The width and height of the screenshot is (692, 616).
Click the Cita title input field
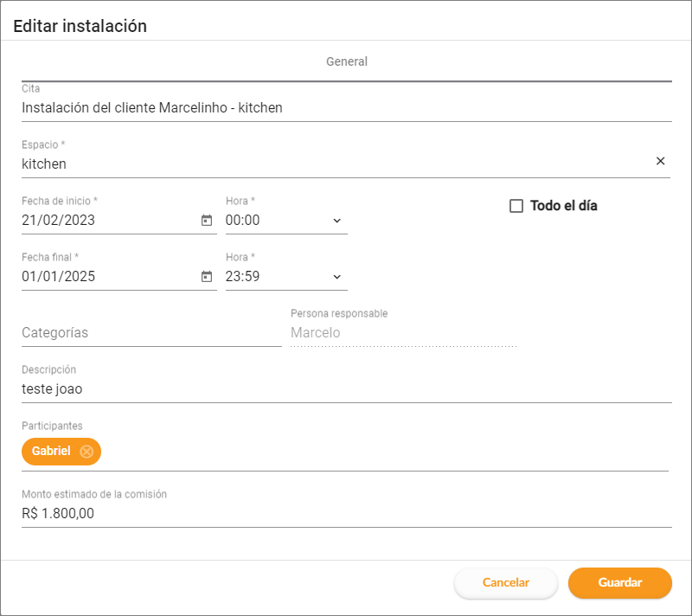point(346,108)
